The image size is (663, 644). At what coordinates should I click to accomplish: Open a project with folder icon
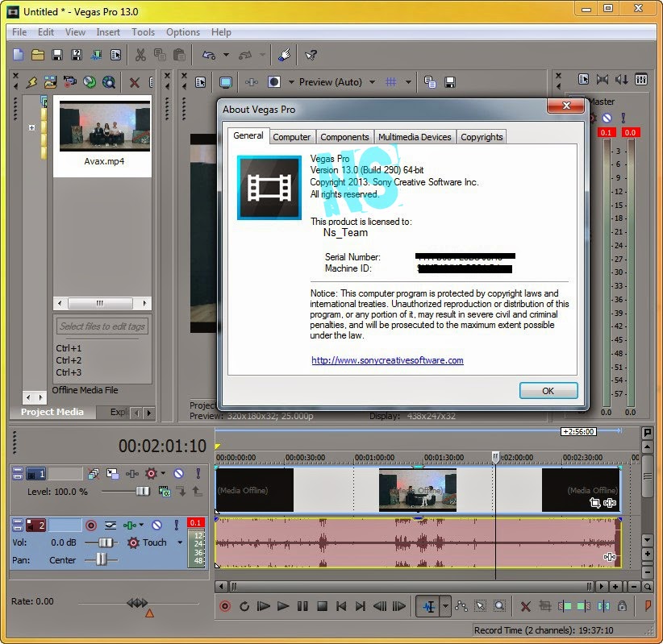pyautogui.click(x=38, y=55)
